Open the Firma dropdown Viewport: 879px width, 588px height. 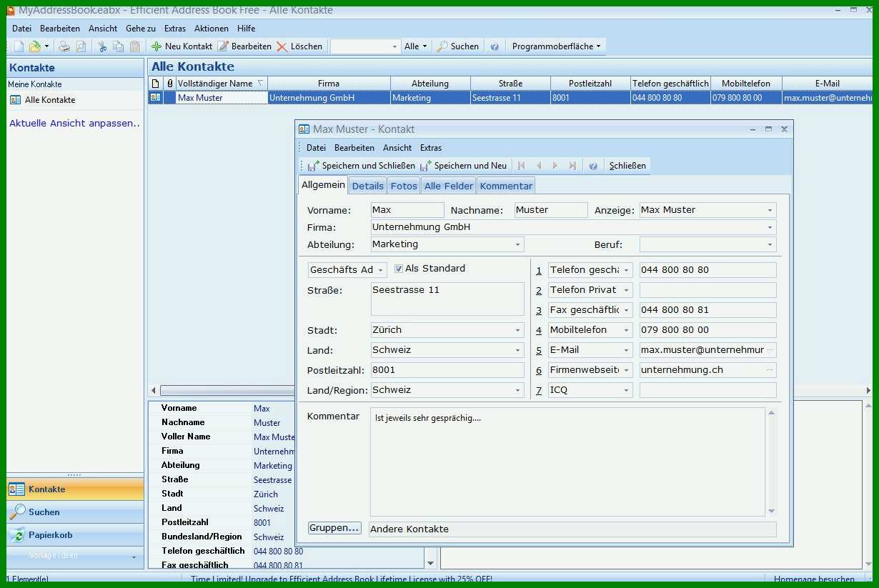click(x=770, y=227)
